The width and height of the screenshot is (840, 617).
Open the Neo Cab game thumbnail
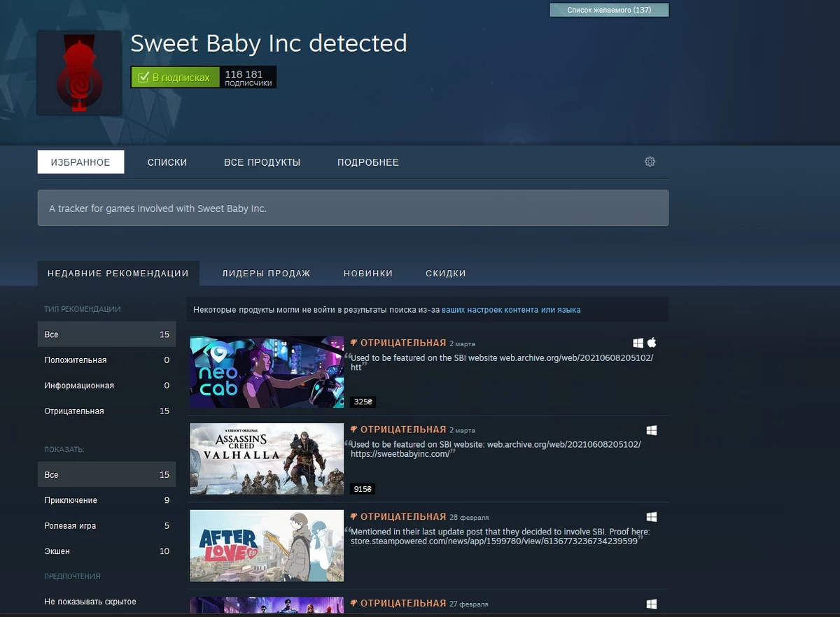(267, 371)
